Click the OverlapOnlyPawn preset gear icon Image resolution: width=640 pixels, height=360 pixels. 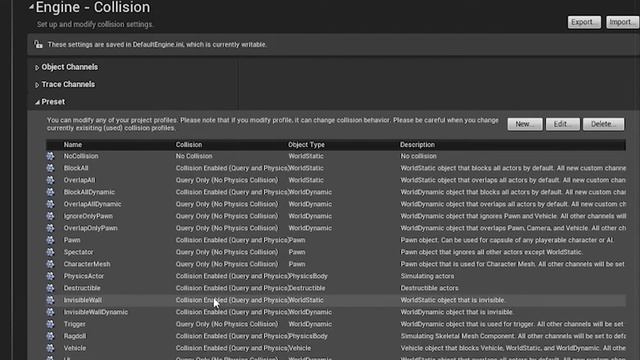click(50, 228)
